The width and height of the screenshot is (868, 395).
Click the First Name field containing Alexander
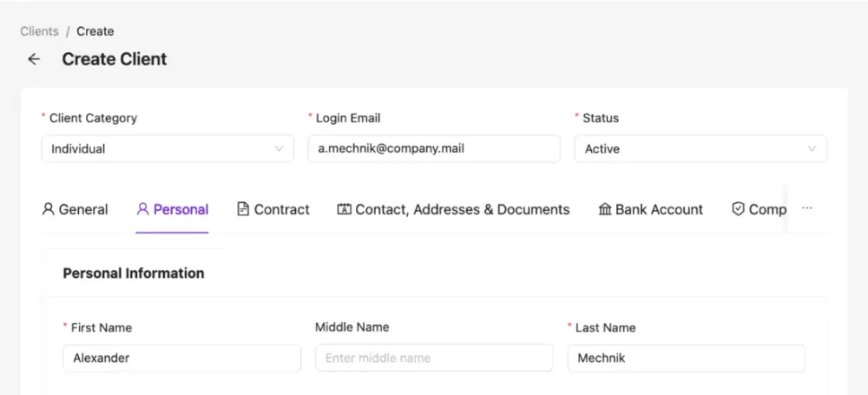(181, 358)
